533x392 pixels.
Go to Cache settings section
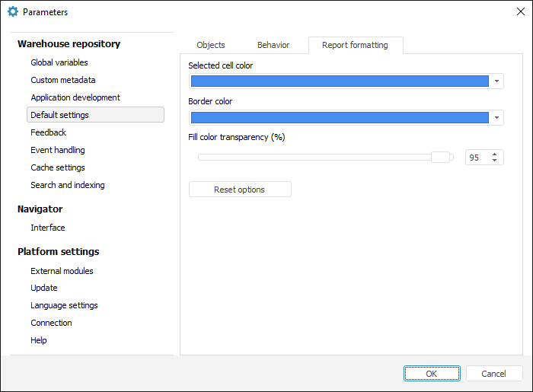click(x=58, y=167)
